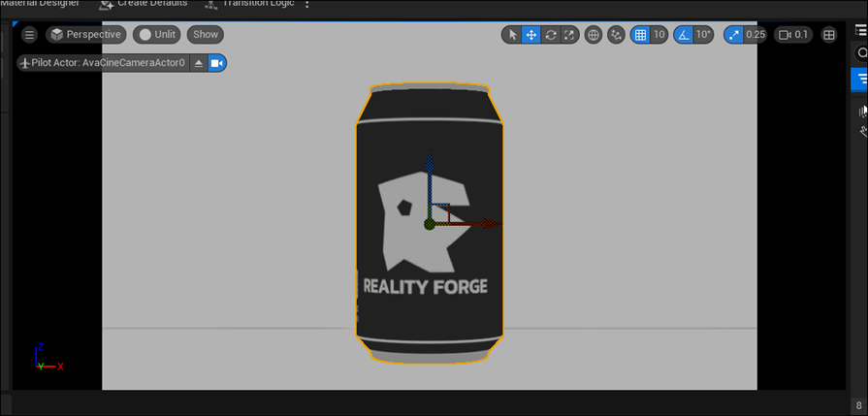Viewport: 868px width, 416px height.
Task: Click the search magnifier on right panel
Action: (861, 52)
